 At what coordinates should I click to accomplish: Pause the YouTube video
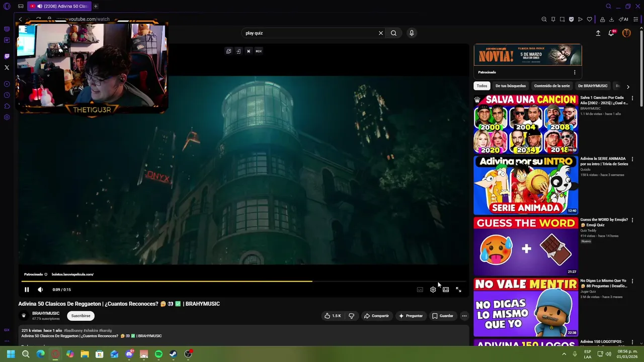click(27, 290)
